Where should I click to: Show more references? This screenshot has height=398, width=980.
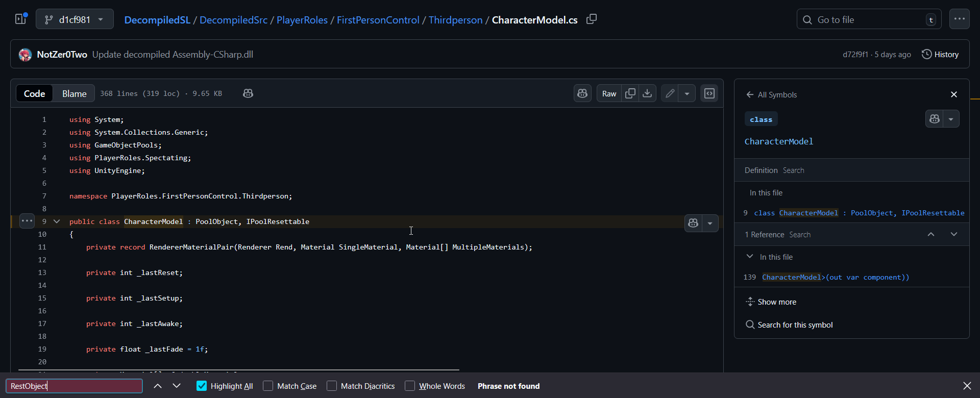pos(771,302)
